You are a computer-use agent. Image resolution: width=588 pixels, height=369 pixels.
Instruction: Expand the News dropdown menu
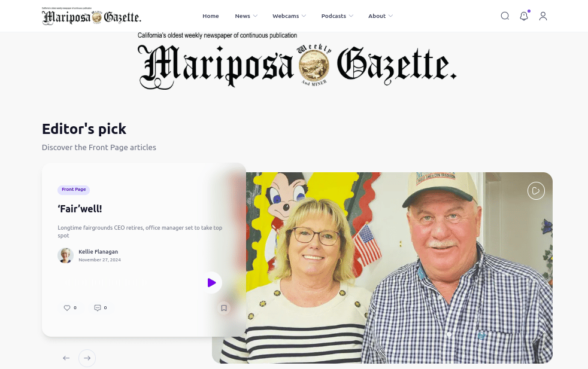[x=246, y=16]
